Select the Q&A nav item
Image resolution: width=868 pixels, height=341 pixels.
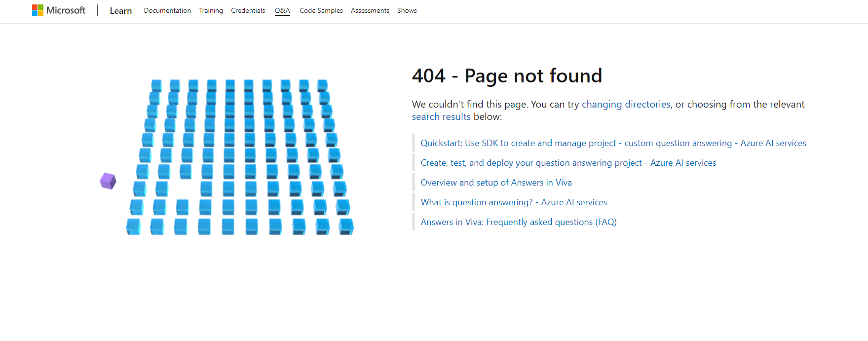tap(282, 10)
